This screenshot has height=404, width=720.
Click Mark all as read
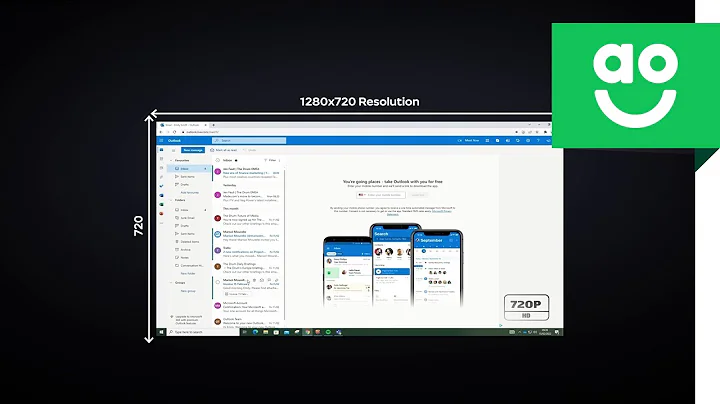(x=224, y=150)
